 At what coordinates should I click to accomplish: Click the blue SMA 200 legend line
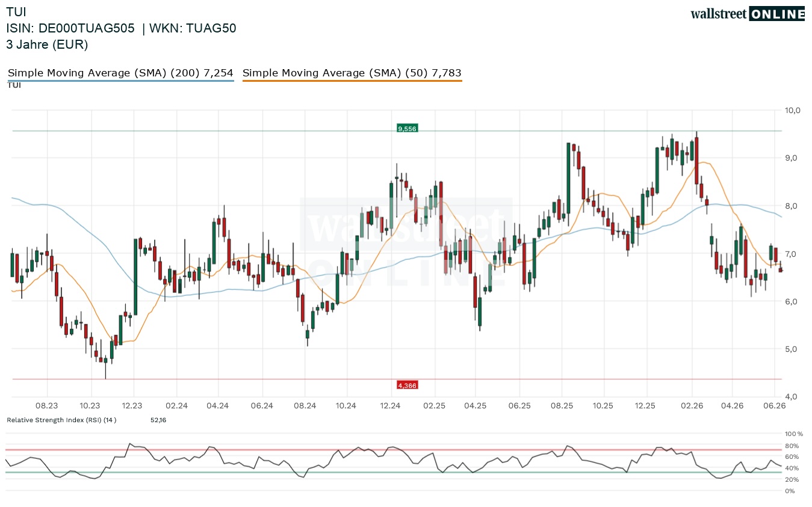tap(120, 80)
